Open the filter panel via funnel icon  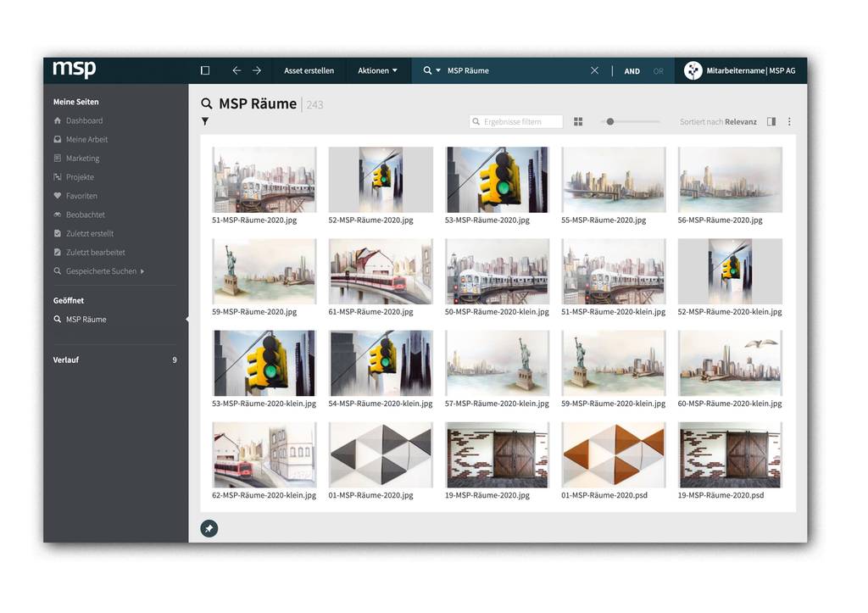click(x=204, y=122)
